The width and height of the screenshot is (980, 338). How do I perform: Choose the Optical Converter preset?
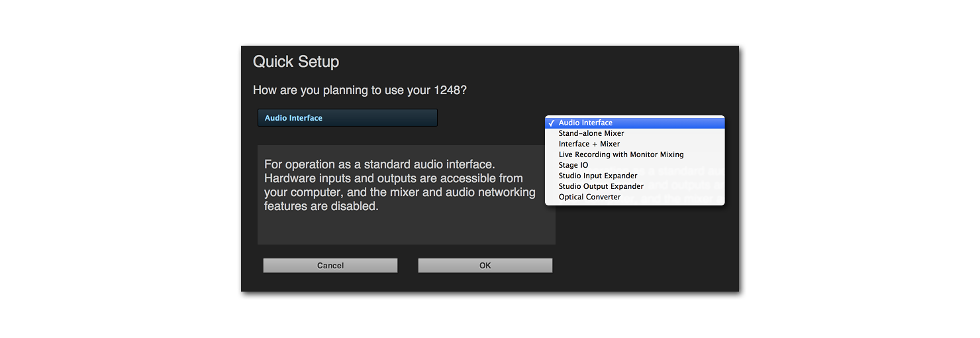[589, 197]
